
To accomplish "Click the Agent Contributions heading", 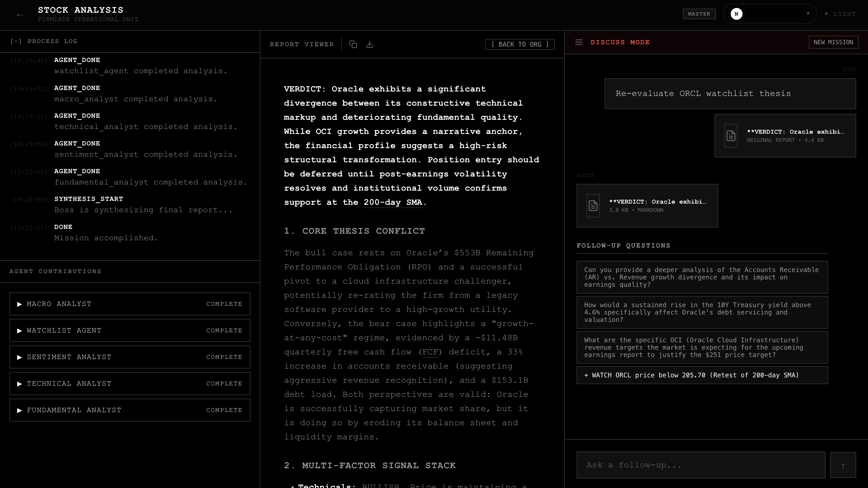I will [x=55, y=271].
